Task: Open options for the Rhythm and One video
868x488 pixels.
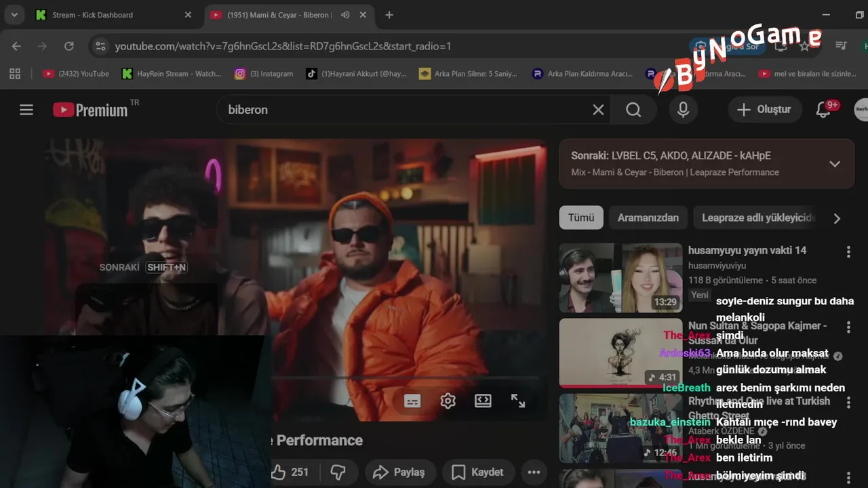Action: [848, 403]
